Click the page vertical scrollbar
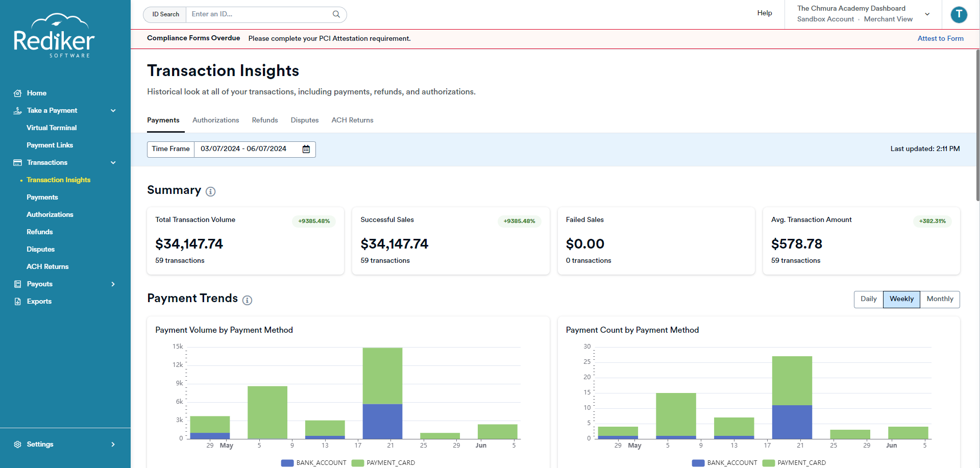This screenshot has height=468, width=980. pyautogui.click(x=977, y=125)
